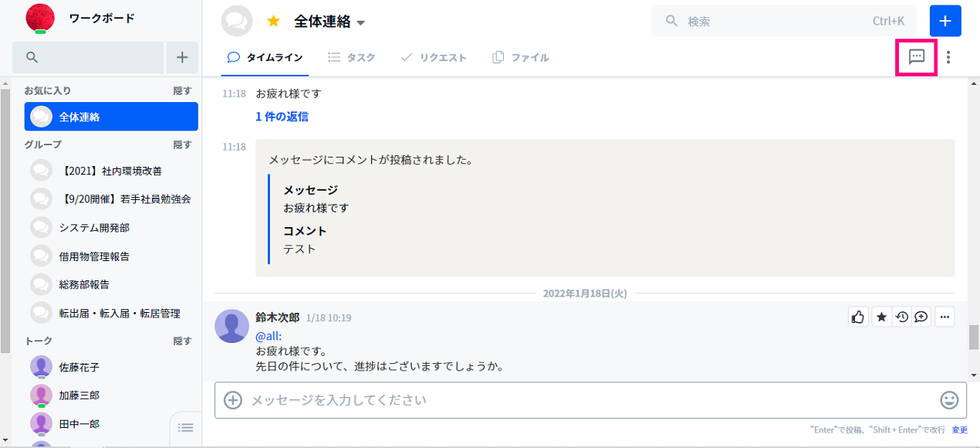This screenshot has height=448, width=980.
Task: Click the attachment plus icon in message box
Action: [x=232, y=400]
